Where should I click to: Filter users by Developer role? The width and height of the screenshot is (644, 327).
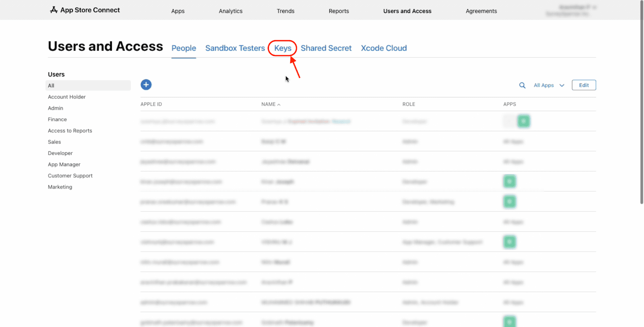(60, 153)
